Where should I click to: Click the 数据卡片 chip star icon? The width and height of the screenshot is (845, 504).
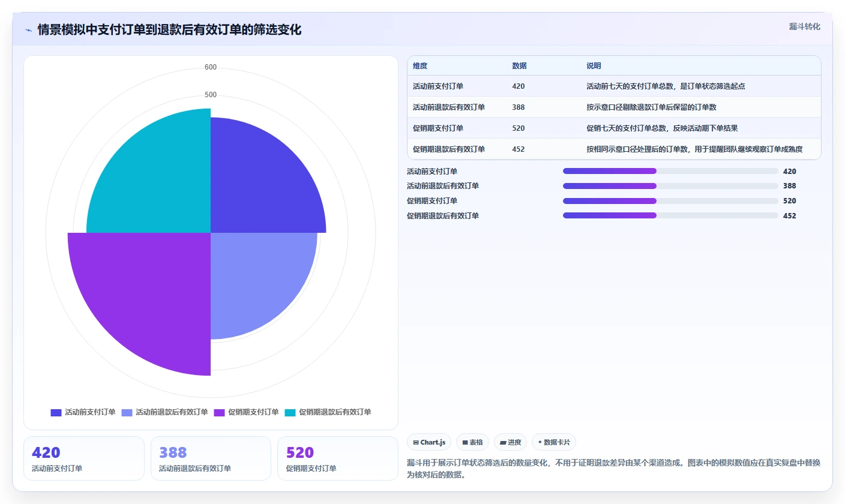[x=540, y=442]
